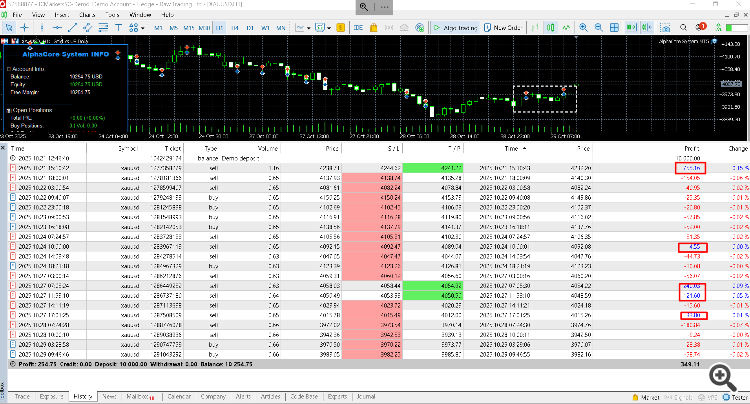Click the magnifier icon at bottom right
The height and width of the screenshot is (404, 750).
(x=718, y=374)
